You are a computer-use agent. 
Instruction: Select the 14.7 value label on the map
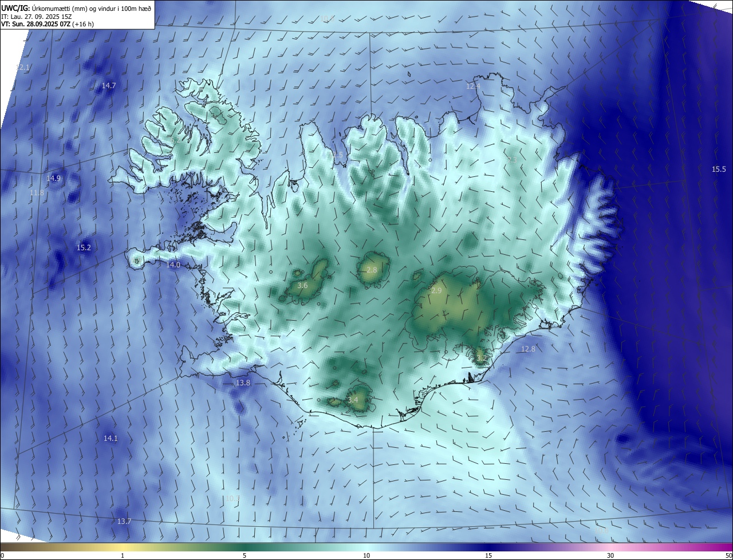pyautogui.click(x=109, y=85)
